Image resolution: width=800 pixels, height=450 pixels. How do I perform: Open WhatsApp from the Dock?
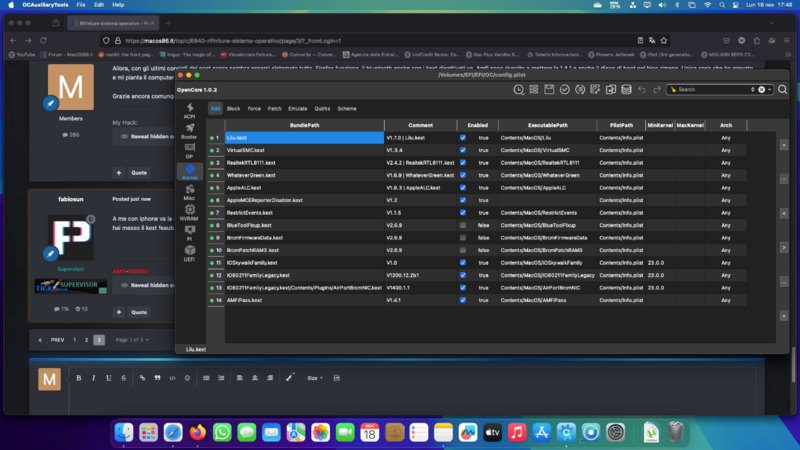tap(222, 433)
